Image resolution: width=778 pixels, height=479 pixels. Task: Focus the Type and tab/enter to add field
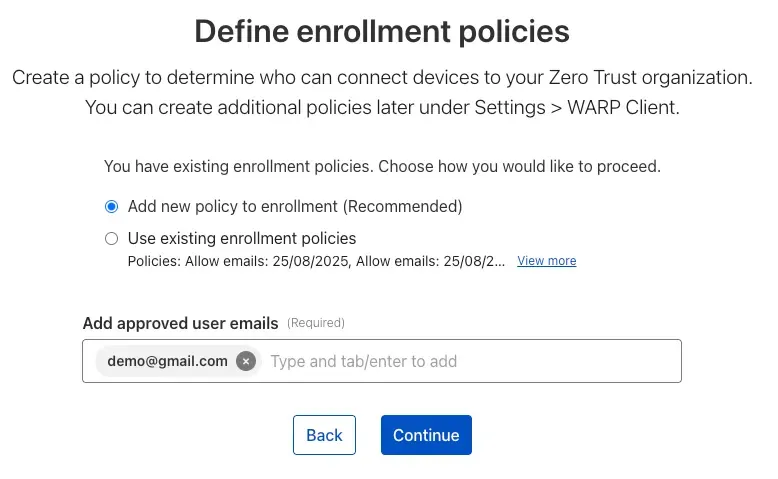[x=400, y=361]
